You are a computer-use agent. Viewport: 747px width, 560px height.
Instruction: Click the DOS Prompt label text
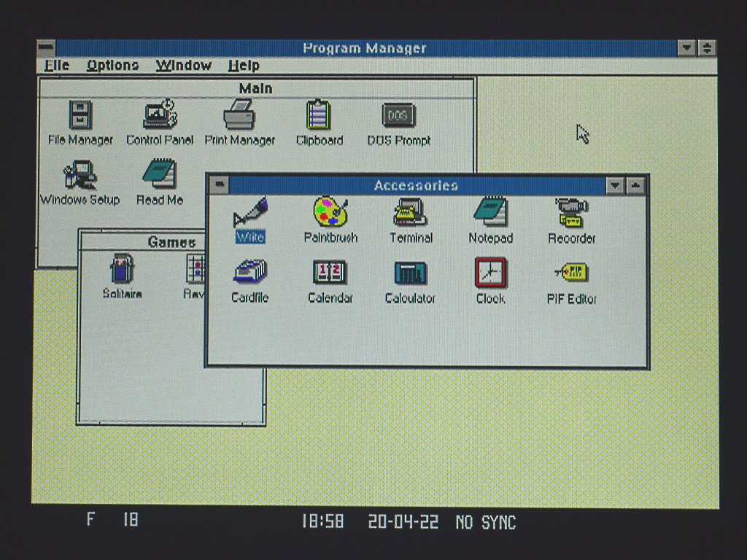point(399,141)
